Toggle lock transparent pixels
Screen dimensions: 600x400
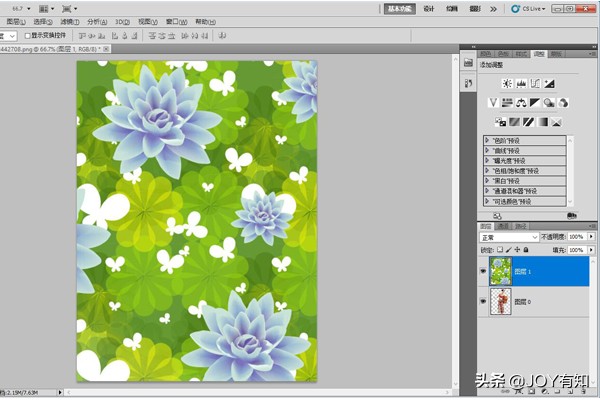click(x=500, y=250)
